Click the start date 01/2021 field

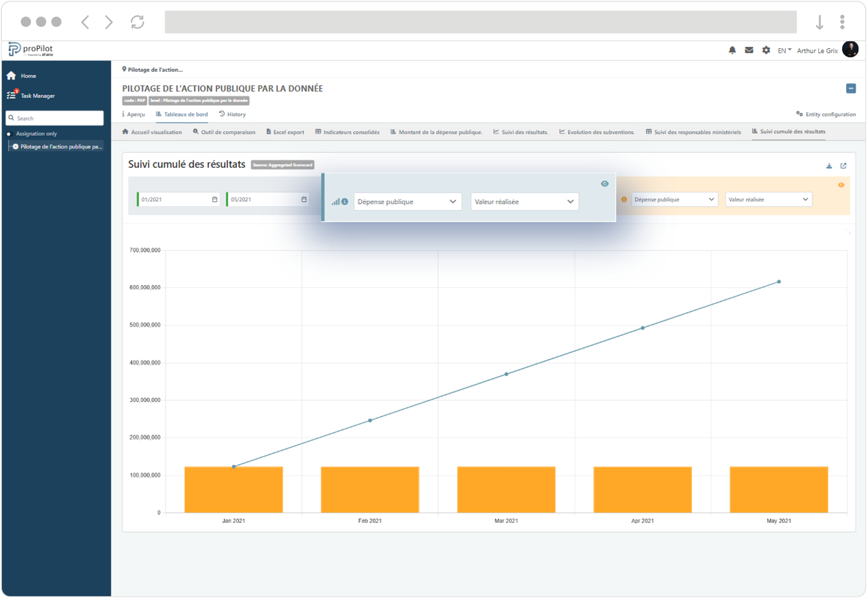click(176, 200)
